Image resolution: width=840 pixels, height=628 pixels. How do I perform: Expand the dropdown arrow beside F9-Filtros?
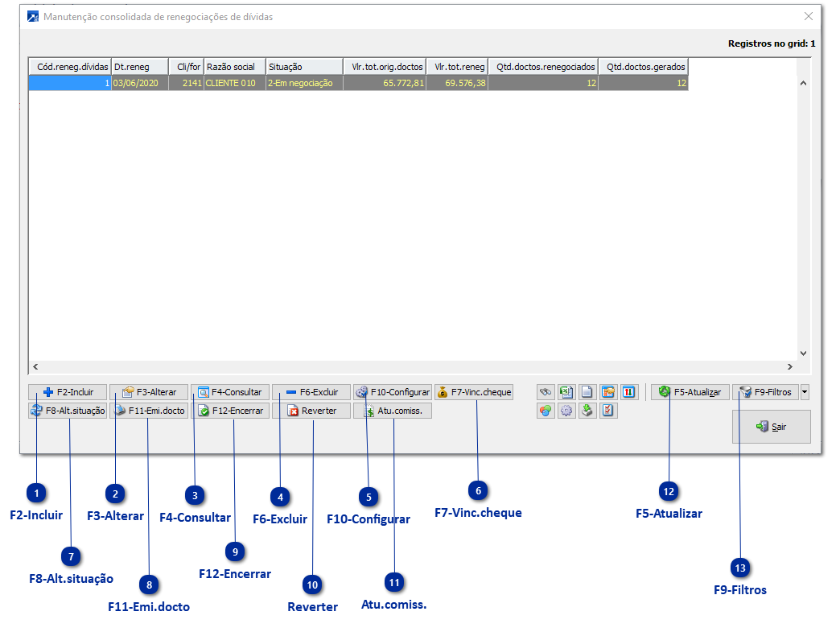tap(805, 392)
